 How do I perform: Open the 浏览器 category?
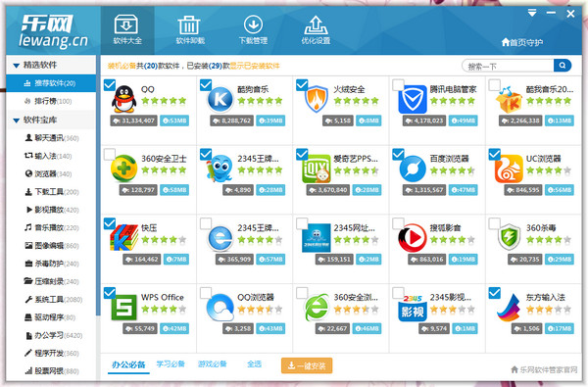(48, 174)
